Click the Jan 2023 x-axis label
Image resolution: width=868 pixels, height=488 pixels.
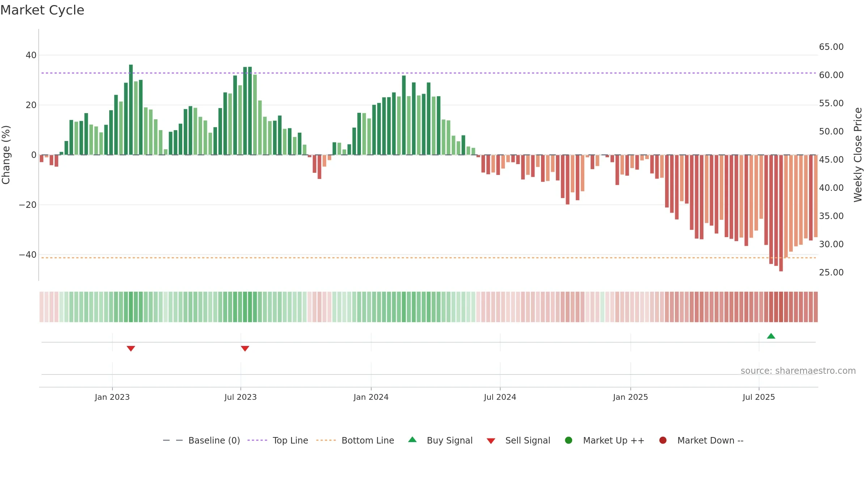pos(112,397)
